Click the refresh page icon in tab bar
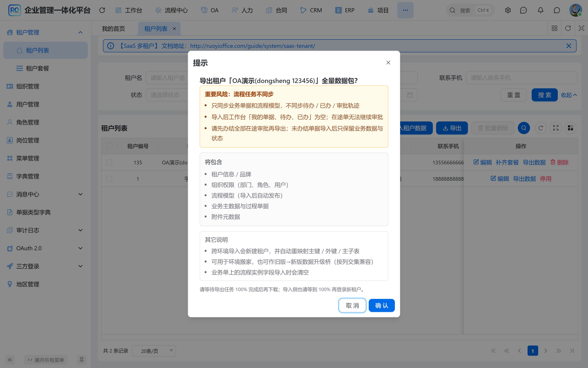 [x=568, y=28]
